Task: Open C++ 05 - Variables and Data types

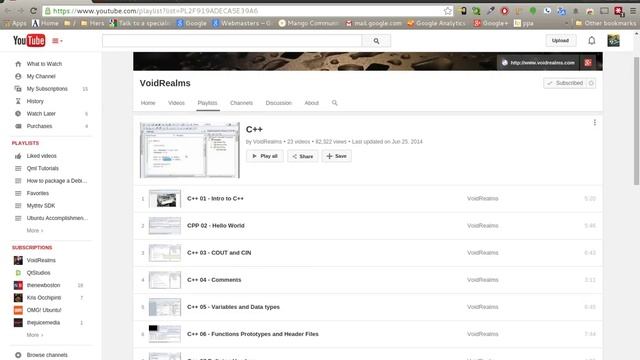Action: (x=233, y=307)
